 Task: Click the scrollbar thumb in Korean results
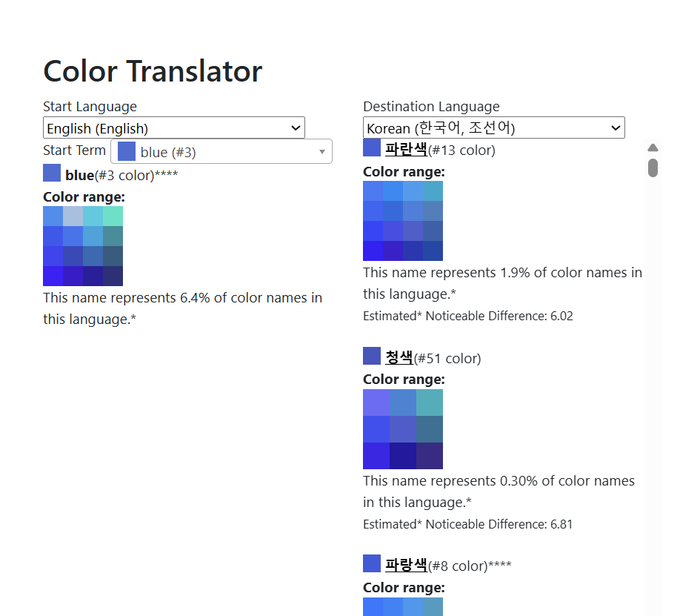tap(653, 168)
